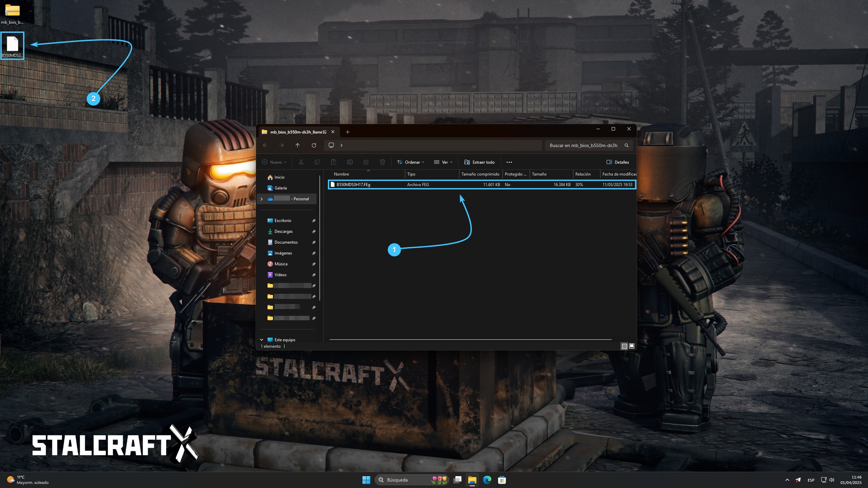Click the Paste clipboard icon
This screenshot has height=488, width=868.
pos(334,162)
